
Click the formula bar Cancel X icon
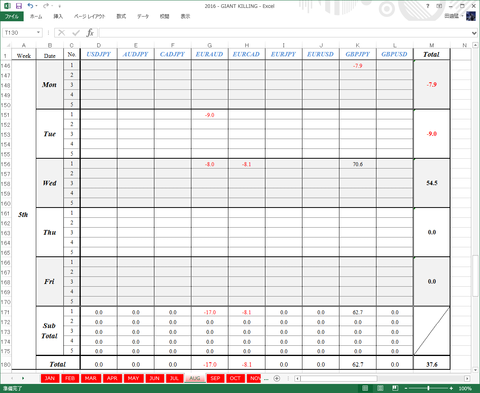click(61, 33)
